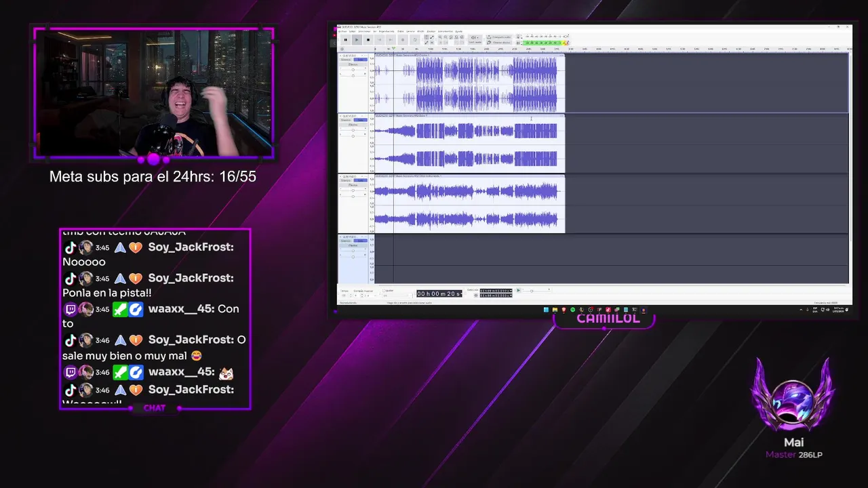Image resolution: width=868 pixels, height=488 pixels.
Task: Toggle Silencio on the Bass track
Action: point(346,120)
